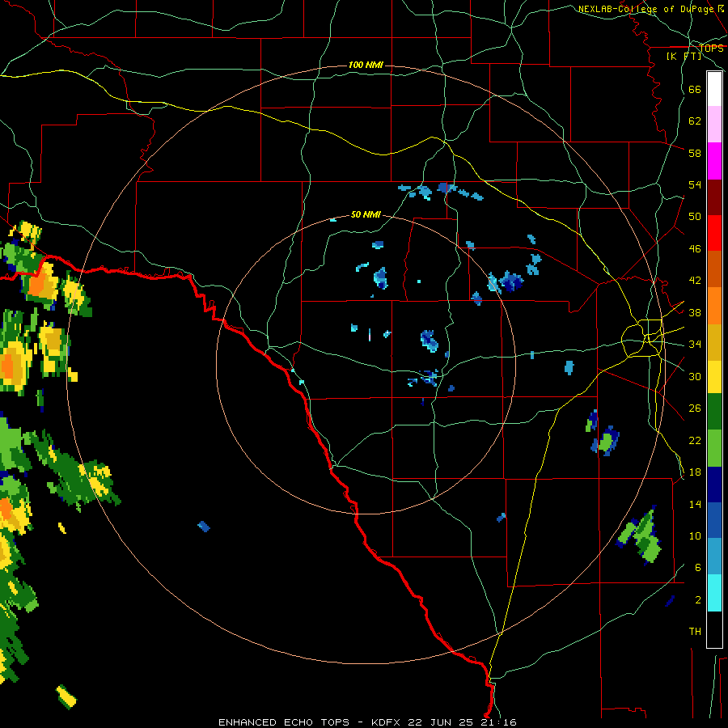Click the dark green legend swatch

[x=714, y=412]
